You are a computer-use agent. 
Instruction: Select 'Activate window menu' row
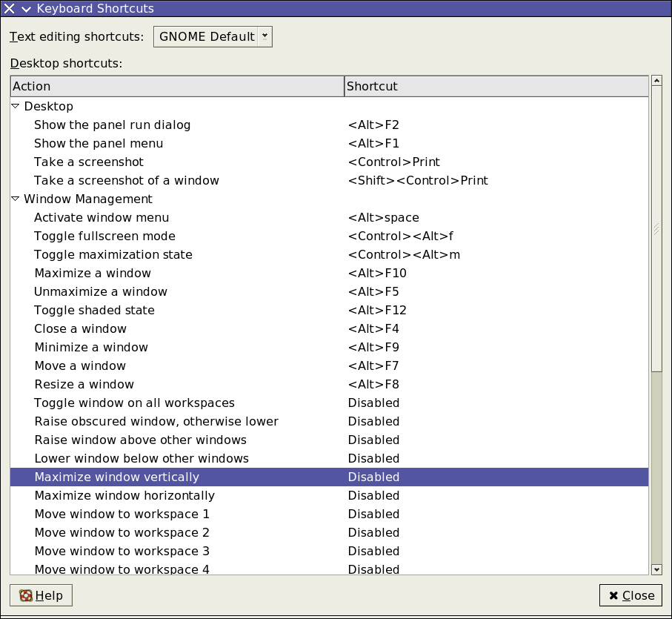pyautogui.click(x=329, y=217)
